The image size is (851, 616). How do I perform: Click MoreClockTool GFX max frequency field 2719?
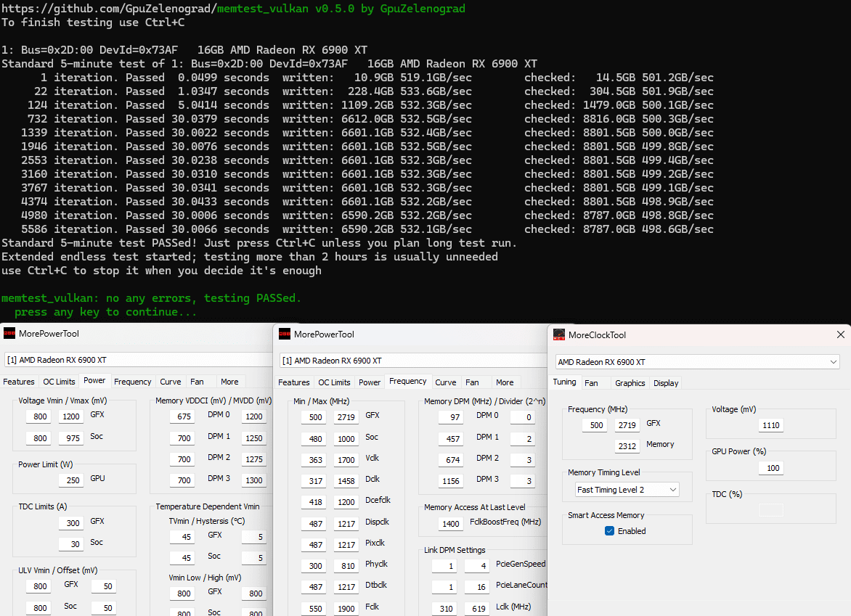(627, 425)
